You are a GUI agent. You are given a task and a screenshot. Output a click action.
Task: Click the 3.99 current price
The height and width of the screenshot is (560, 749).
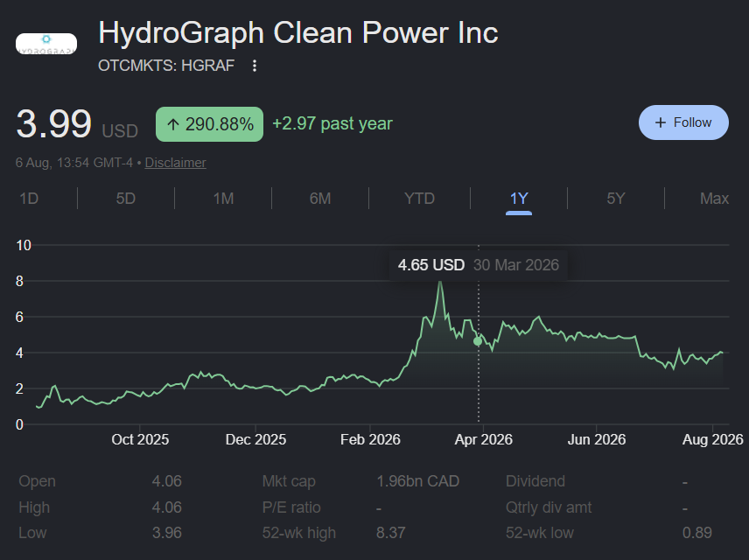point(53,123)
